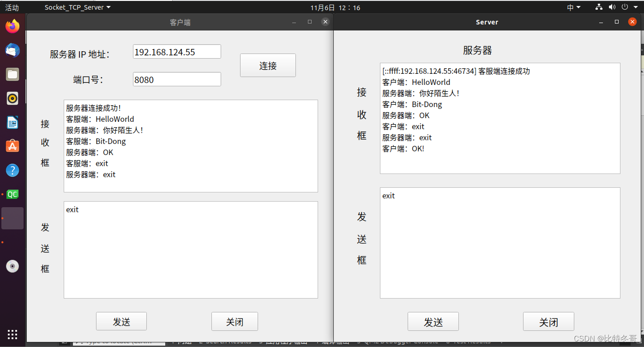Click the port field showing 8080
644x347 pixels.
[x=177, y=79]
